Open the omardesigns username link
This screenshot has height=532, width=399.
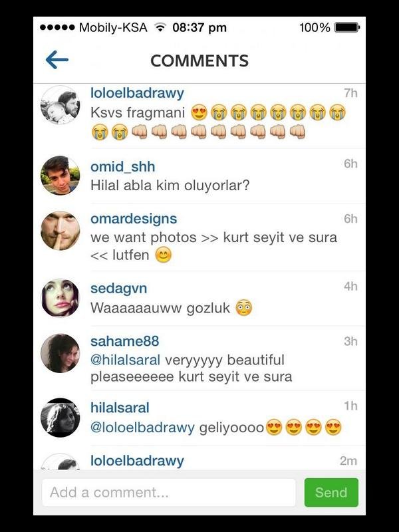pos(134,219)
